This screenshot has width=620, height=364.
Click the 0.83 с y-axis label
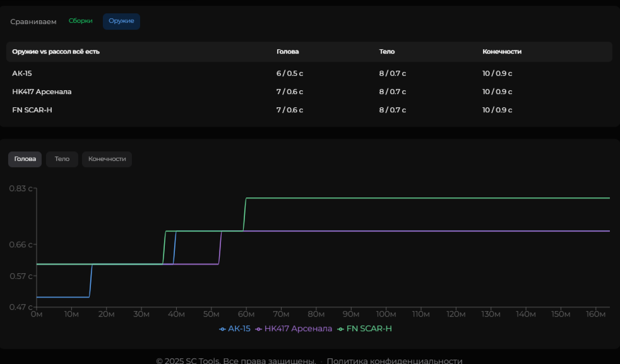[21, 189]
